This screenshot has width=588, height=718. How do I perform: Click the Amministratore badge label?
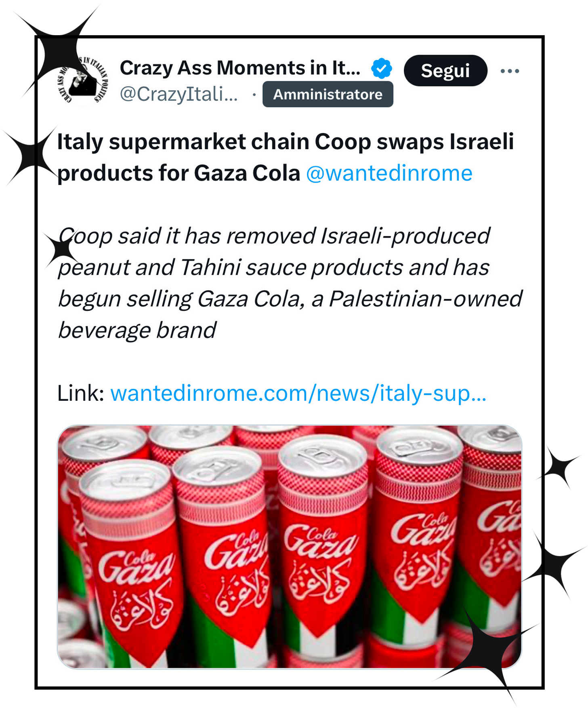tap(328, 94)
